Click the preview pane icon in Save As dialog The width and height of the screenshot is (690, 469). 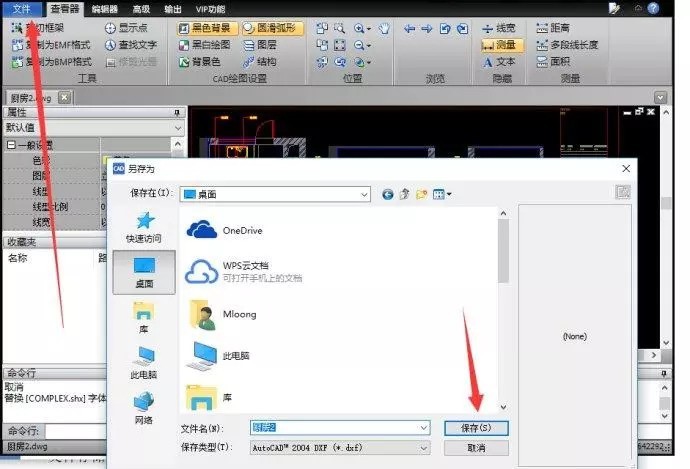pos(623,192)
